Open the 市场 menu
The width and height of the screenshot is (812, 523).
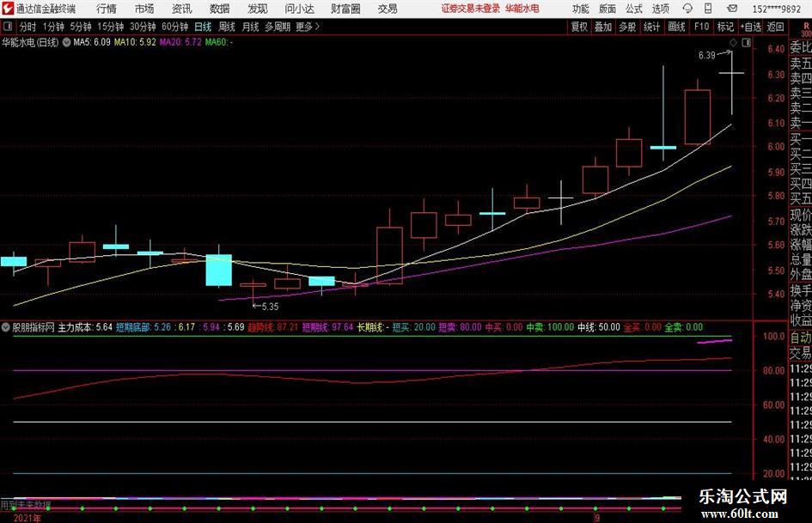[144, 9]
